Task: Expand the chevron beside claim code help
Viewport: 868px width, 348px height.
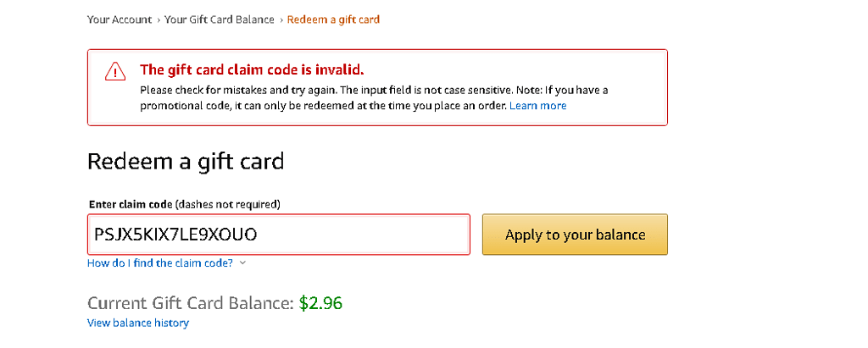Action: point(242,263)
